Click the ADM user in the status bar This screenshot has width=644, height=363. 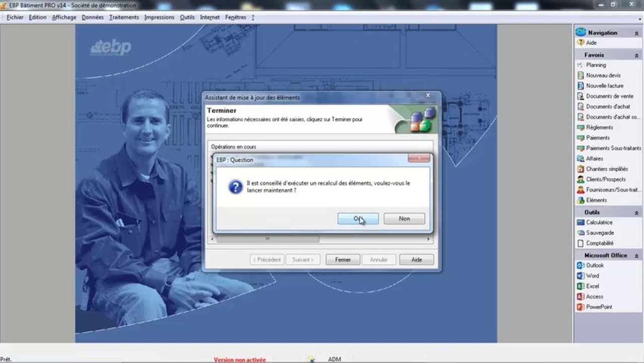tap(334, 359)
